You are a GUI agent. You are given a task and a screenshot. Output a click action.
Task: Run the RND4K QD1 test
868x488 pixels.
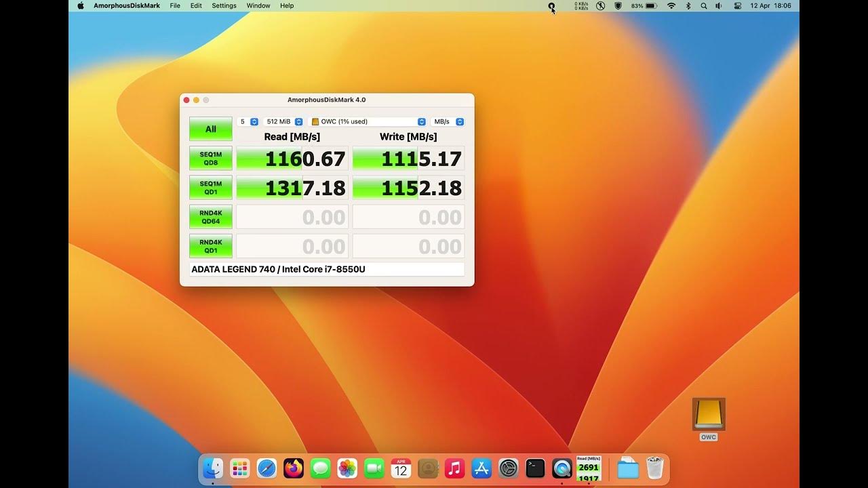211,246
